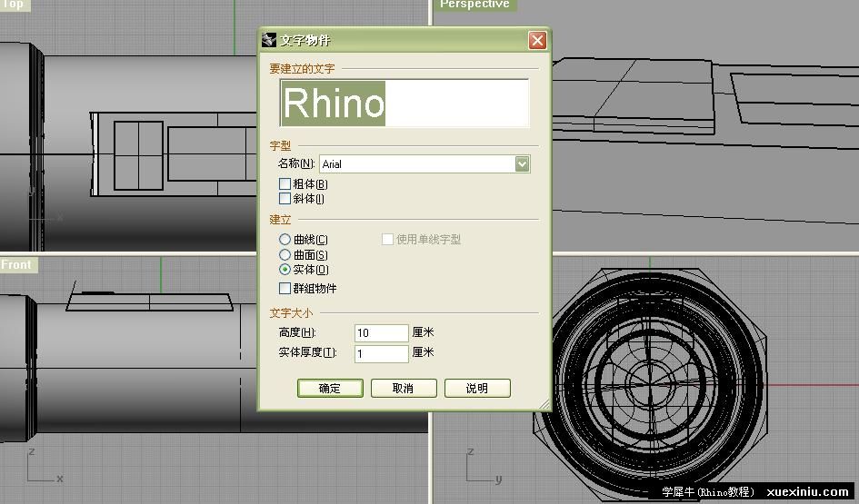Click the Rhino text input box
The image size is (859, 504).
click(405, 104)
